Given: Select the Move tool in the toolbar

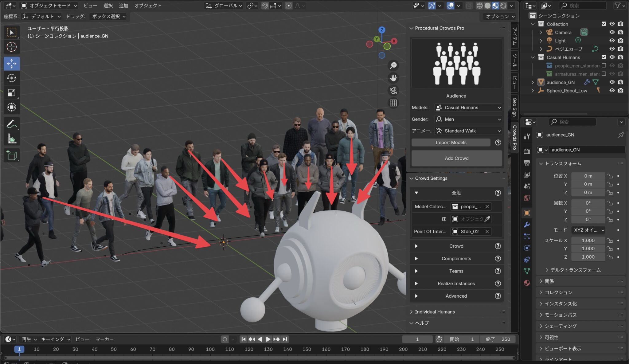Looking at the screenshot, I should tap(11, 64).
